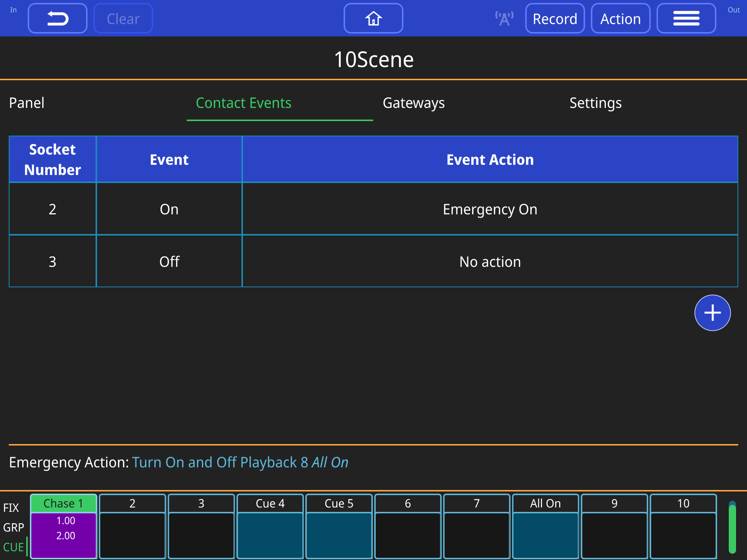Open the Gateways tab
The image size is (747, 560).
click(x=414, y=103)
